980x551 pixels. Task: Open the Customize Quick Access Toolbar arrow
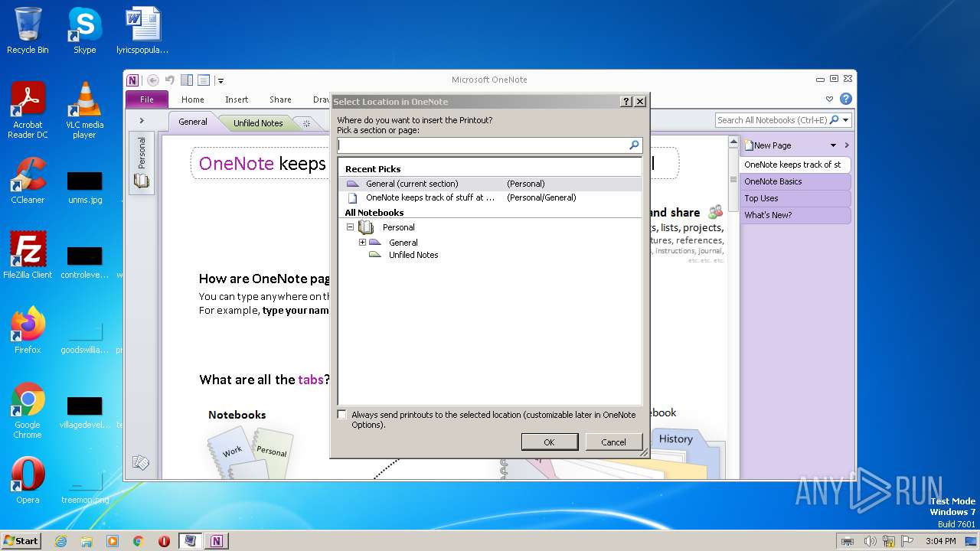click(x=220, y=80)
